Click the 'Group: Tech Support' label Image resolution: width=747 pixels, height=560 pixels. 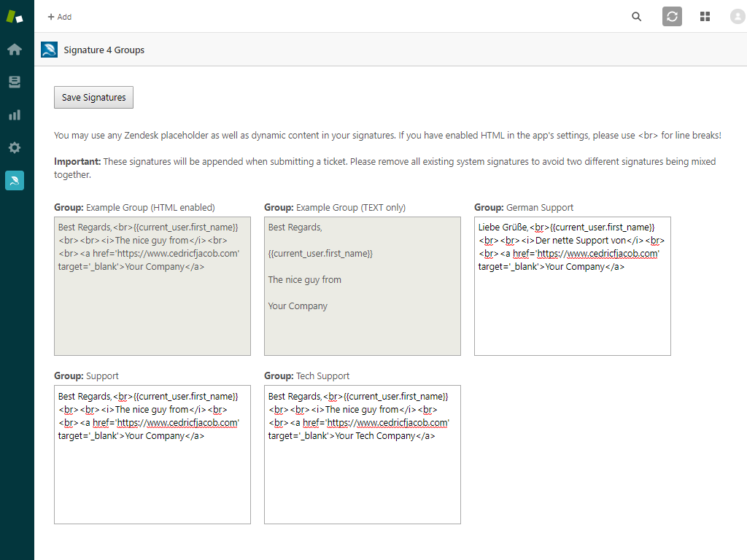click(x=307, y=376)
